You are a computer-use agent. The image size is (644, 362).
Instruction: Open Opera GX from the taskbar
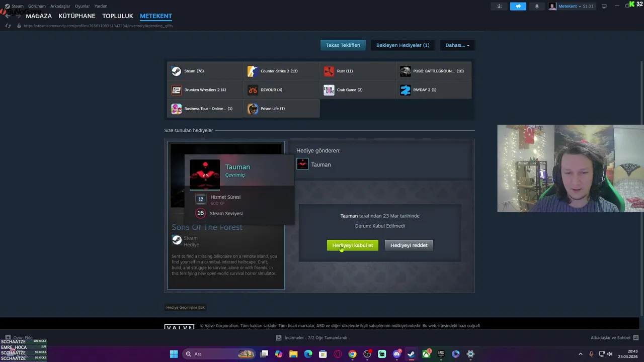point(338,354)
